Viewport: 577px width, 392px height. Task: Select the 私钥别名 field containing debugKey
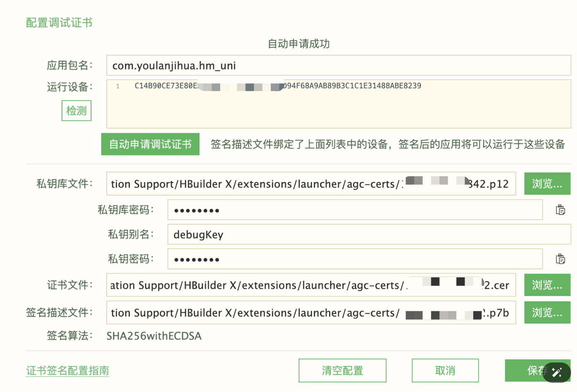click(x=369, y=234)
